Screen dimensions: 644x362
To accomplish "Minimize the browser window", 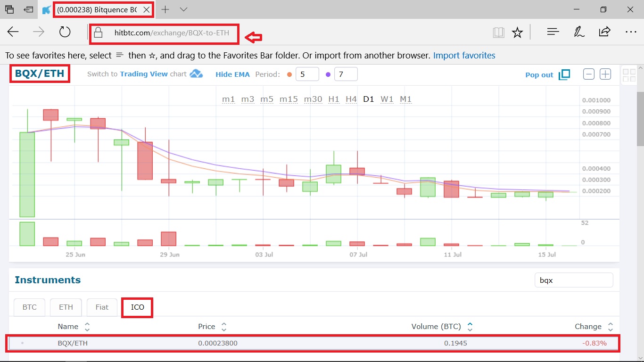I will [577, 9].
